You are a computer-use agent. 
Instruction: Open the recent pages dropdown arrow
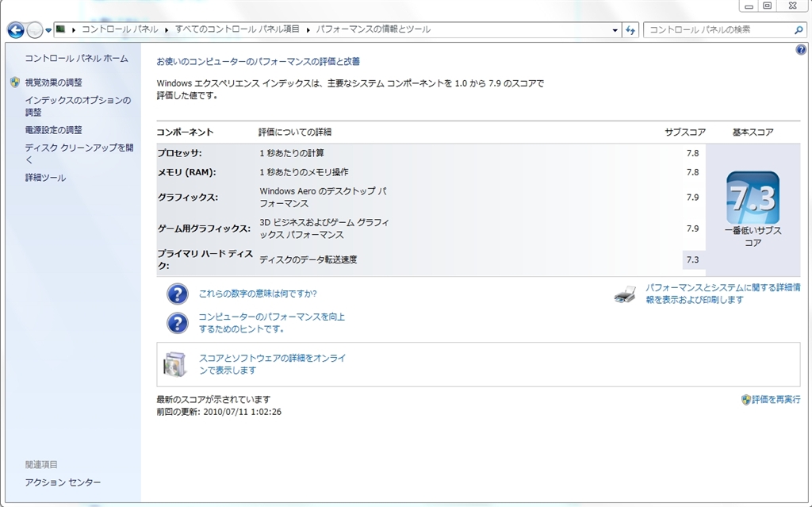48,30
